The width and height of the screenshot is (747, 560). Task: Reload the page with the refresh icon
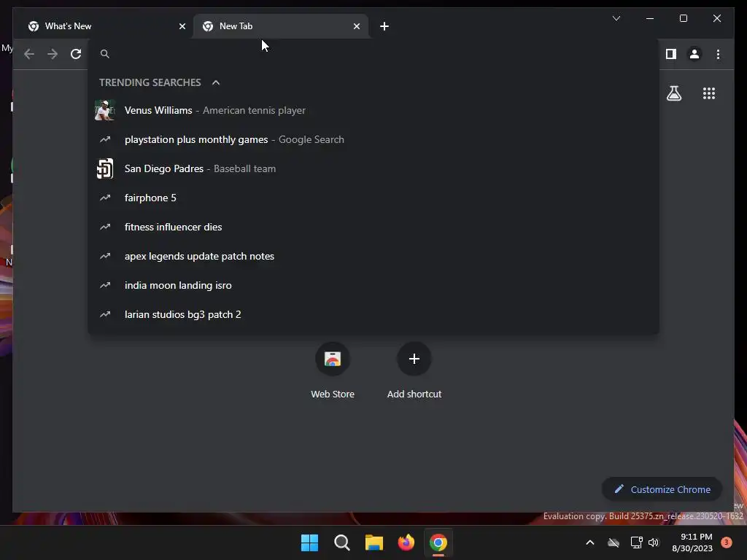76,54
